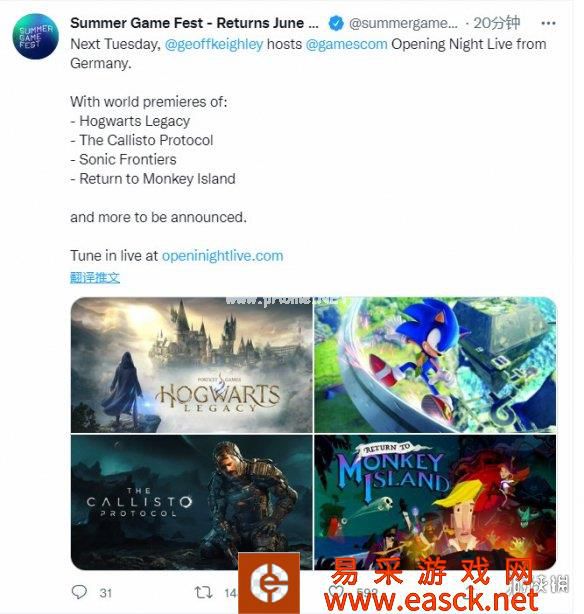Click the translate tweet link
This screenshot has height=614, width=584.
[x=95, y=278]
